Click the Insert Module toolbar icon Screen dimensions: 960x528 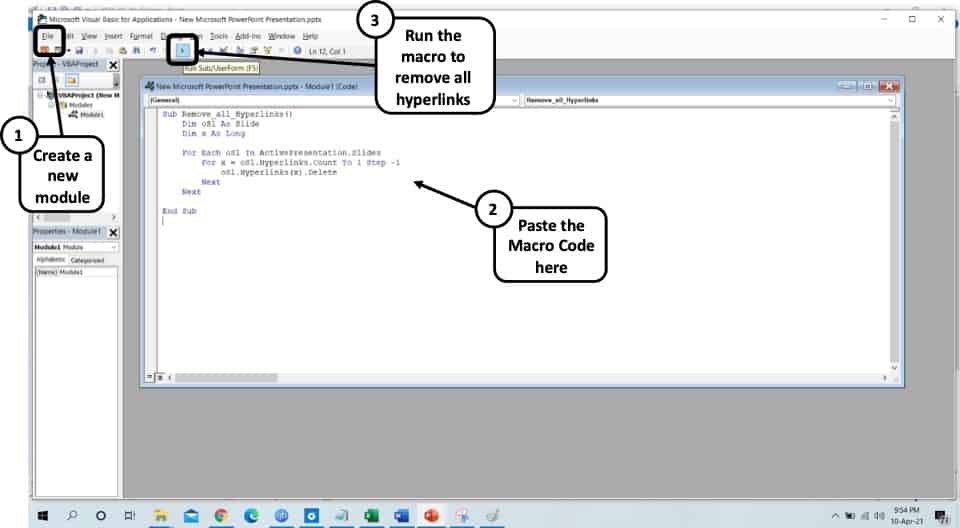click(58, 50)
